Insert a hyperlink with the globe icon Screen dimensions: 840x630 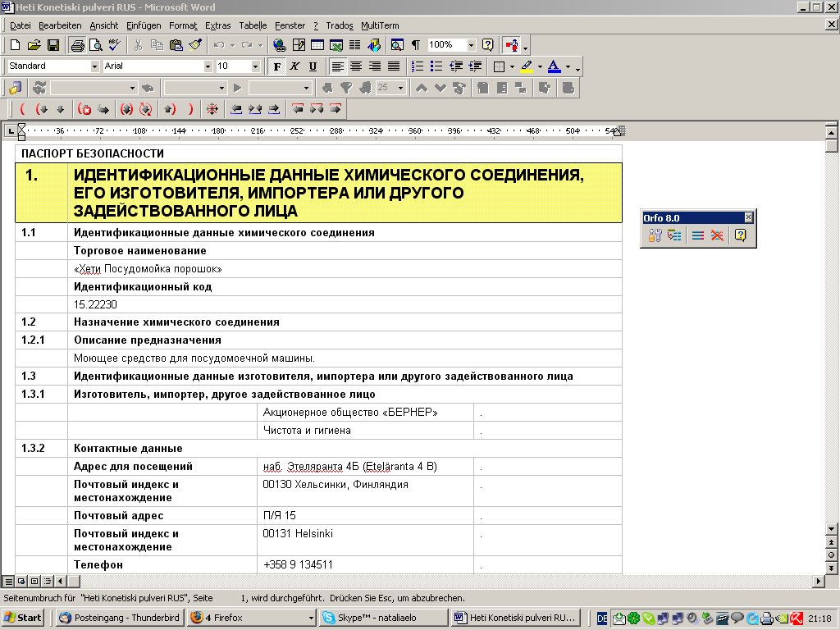pos(279,45)
